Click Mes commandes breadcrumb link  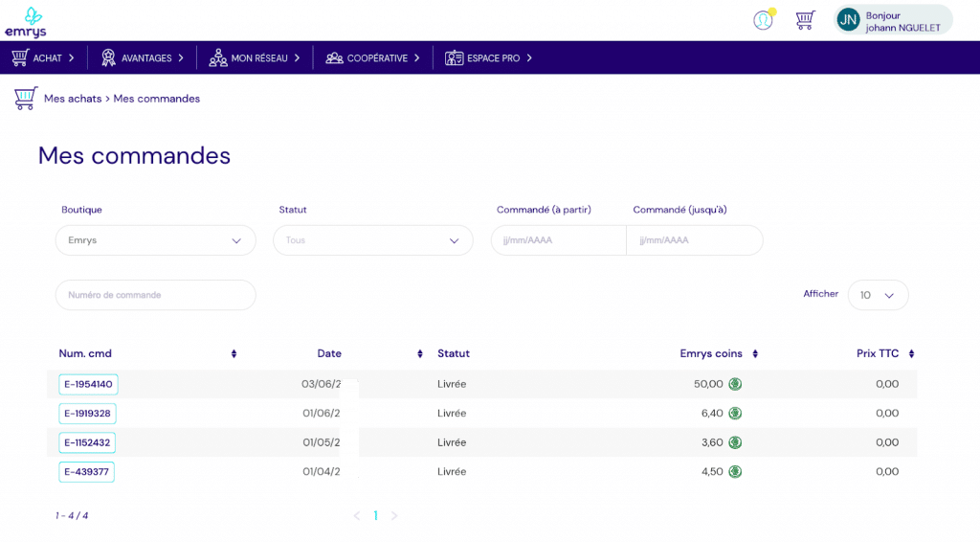(157, 99)
